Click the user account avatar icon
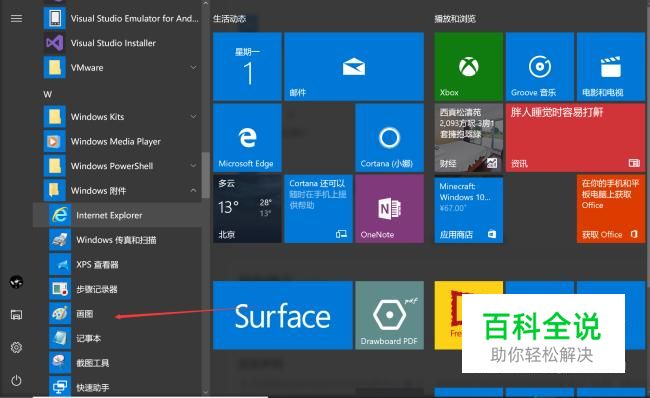This screenshot has width=650, height=398. 16,282
